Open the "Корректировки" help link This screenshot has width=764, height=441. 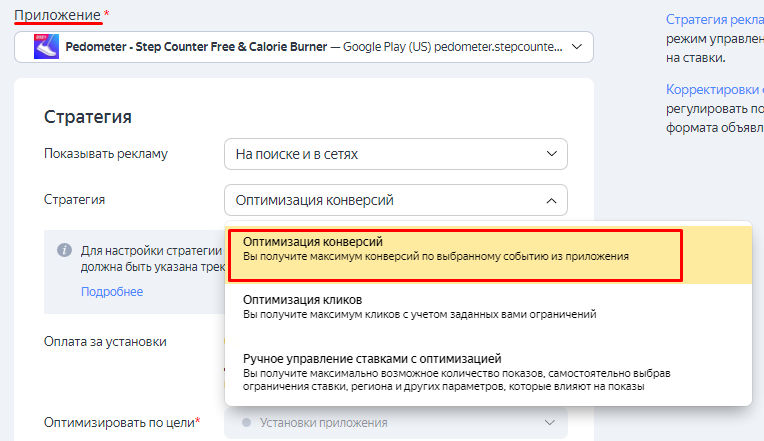(x=714, y=88)
